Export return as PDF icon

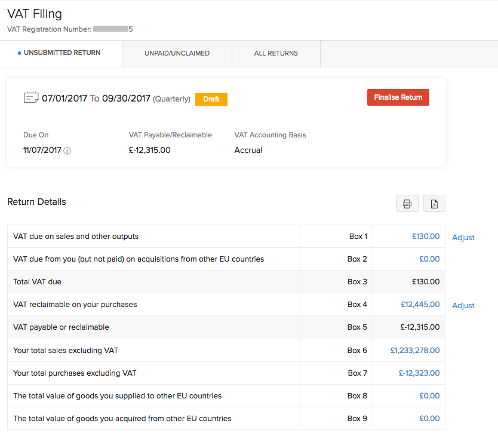click(434, 204)
